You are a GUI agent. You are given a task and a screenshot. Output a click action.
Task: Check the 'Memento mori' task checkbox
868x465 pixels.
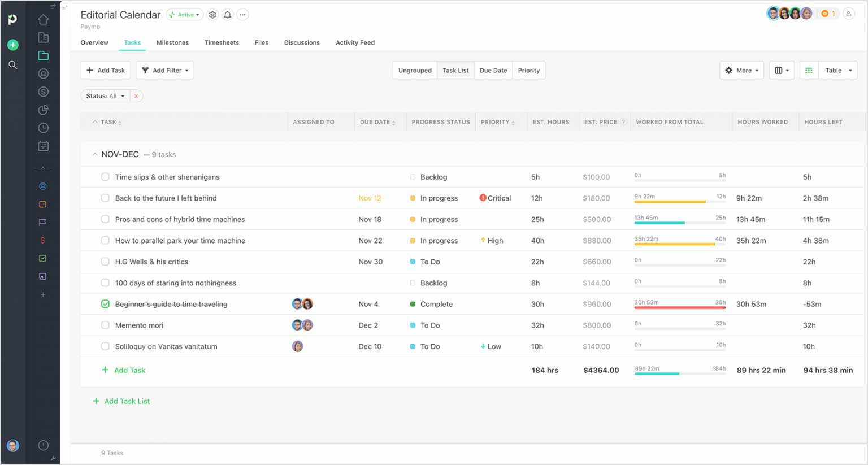(105, 325)
